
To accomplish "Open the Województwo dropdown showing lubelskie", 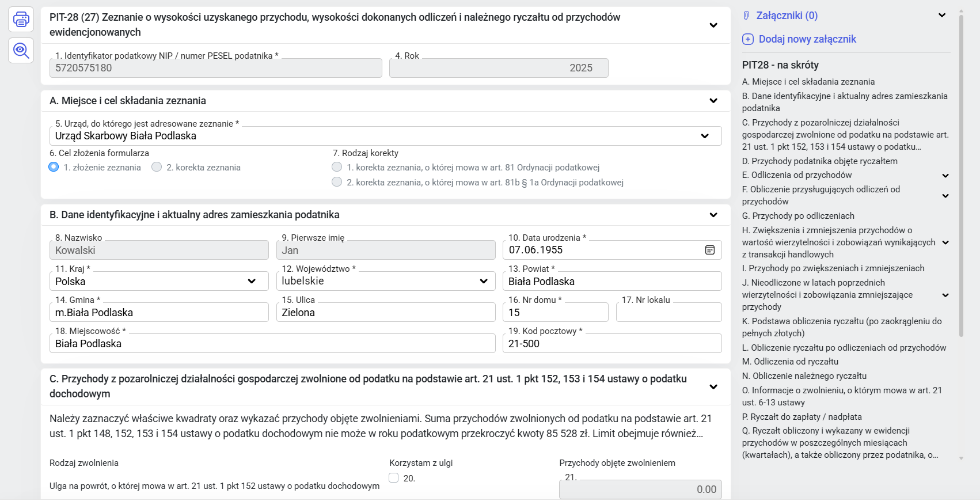I will coord(484,281).
